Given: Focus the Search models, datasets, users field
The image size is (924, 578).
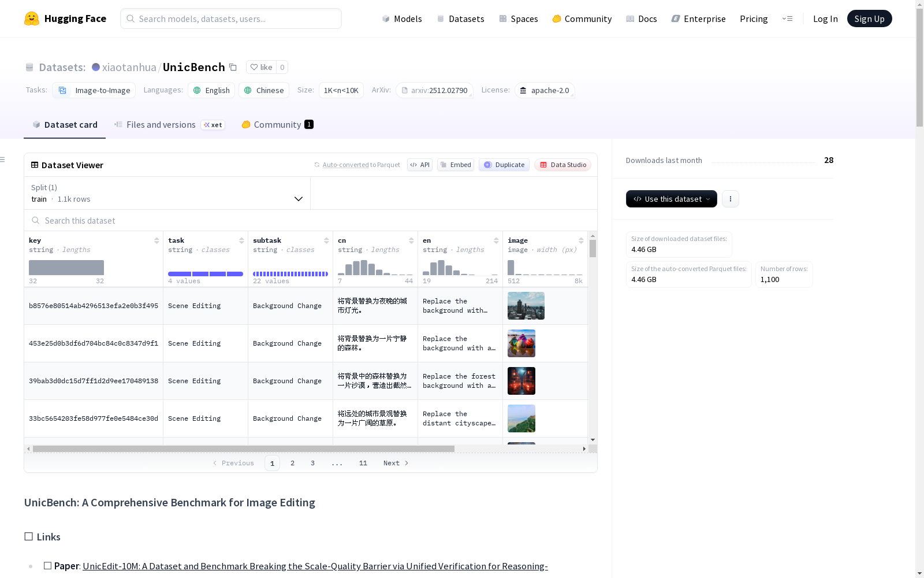Looking at the screenshot, I should tap(231, 18).
